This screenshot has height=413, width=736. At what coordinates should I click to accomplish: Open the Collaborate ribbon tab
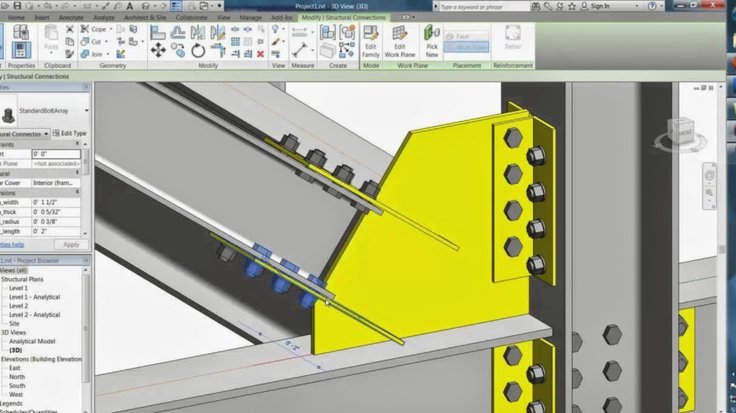click(192, 17)
